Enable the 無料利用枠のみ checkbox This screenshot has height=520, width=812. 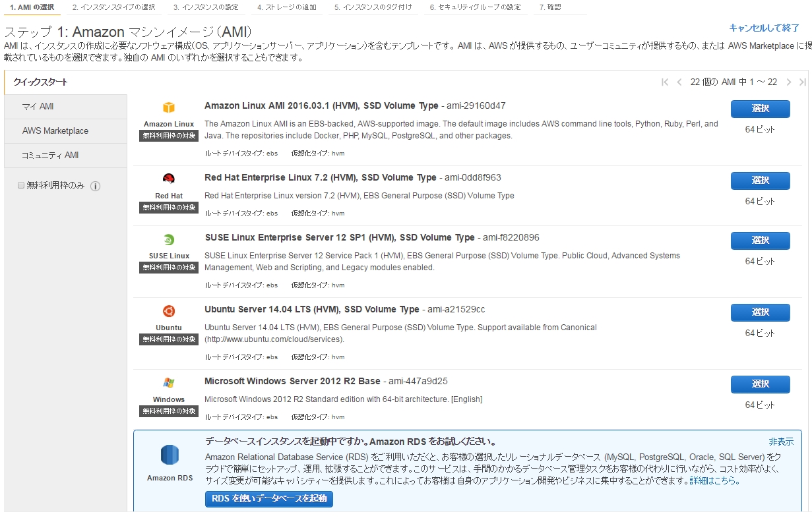point(21,186)
